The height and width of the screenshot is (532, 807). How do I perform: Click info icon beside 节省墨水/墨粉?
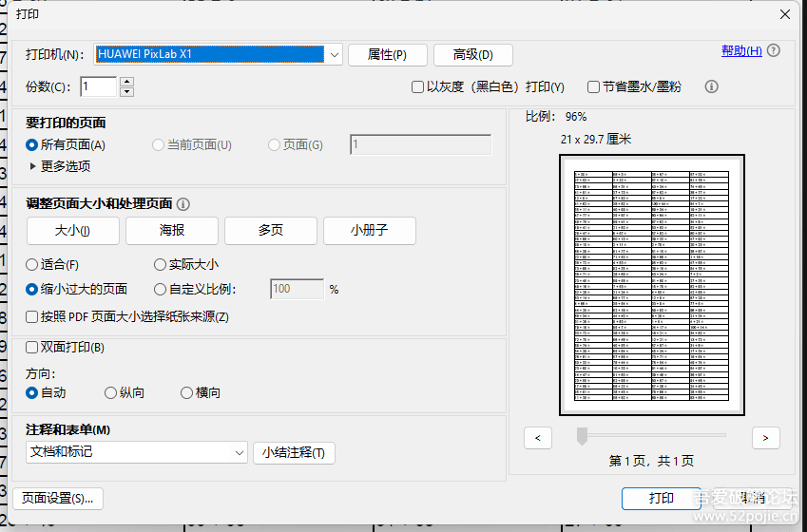click(x=711, y=86)
